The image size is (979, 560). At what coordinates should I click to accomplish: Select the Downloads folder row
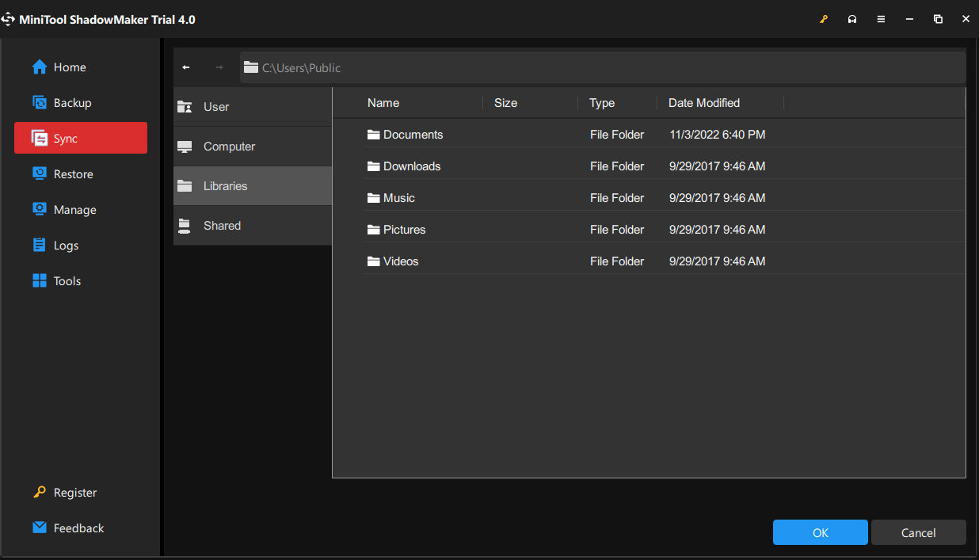point(665,166)
